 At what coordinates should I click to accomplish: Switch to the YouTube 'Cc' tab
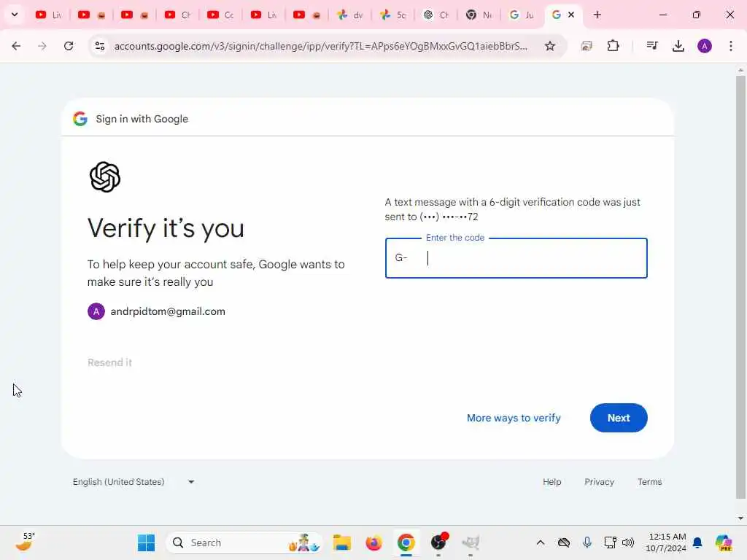pyautogui.click(x=220, y=15)
